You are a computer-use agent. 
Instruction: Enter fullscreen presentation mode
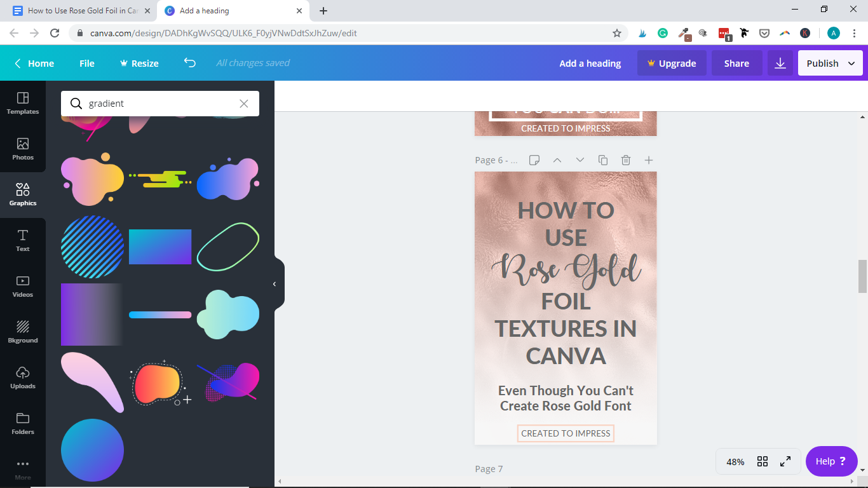click(x=785, y=462)
